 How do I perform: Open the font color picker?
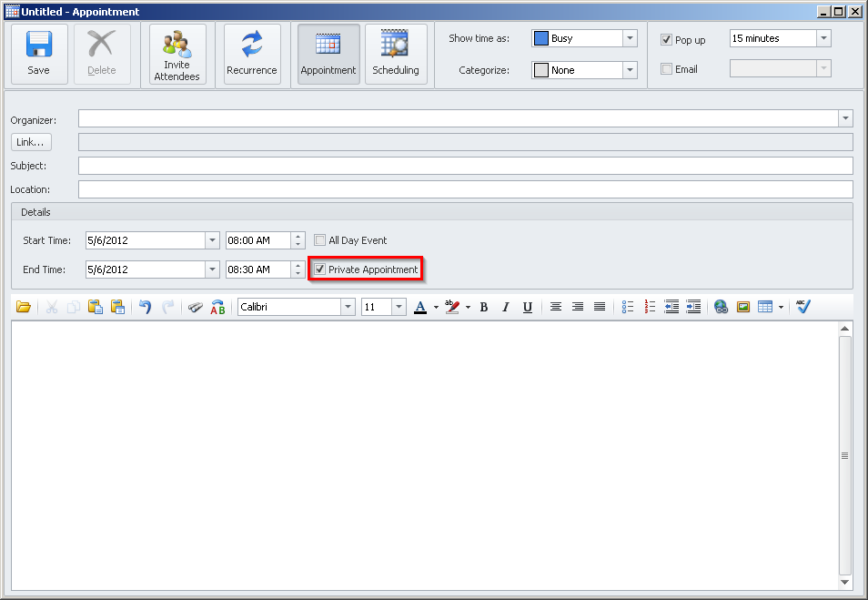436,307
